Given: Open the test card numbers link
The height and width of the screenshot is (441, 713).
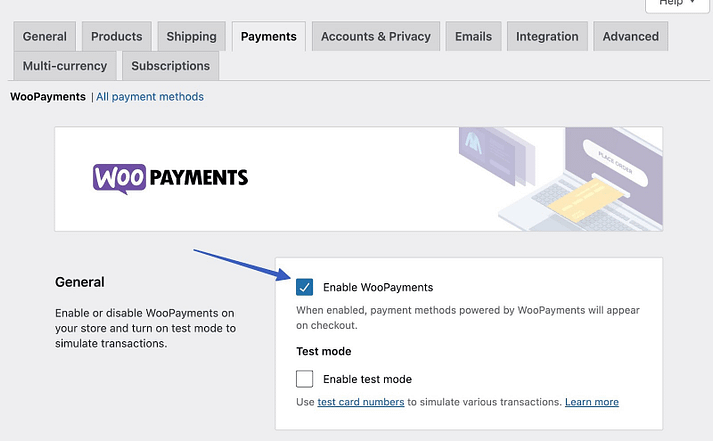Looking at the screenshot, I should pyautogui.click(x=360, y=402).
